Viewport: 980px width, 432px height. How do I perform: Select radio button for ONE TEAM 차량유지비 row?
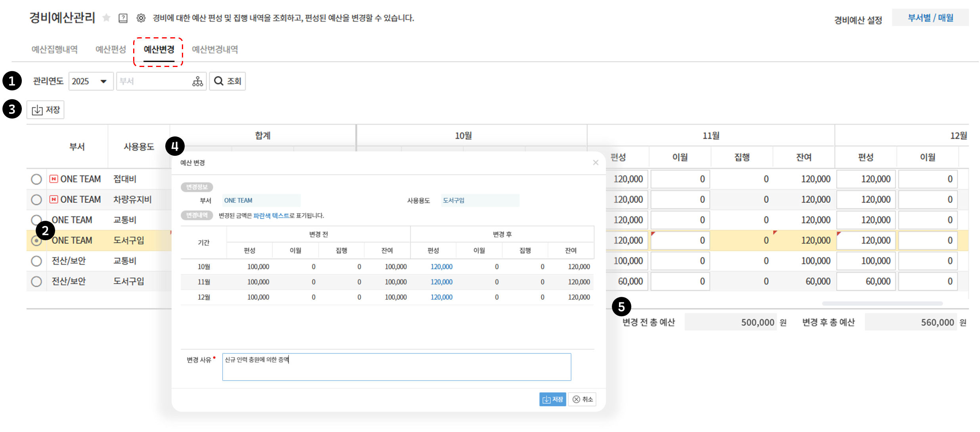pyautogui.click(x=36, y=199)
